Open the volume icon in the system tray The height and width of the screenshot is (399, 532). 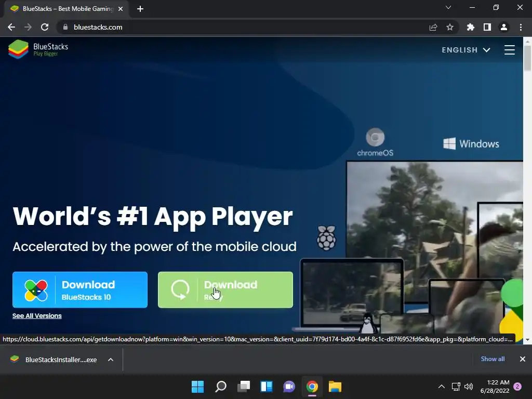(x=469, y=387)
